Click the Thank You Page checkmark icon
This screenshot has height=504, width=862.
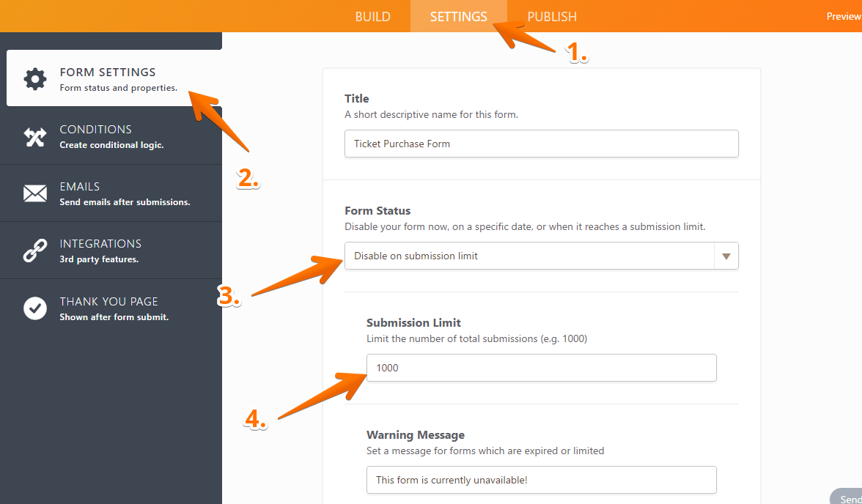coord(35,308)
